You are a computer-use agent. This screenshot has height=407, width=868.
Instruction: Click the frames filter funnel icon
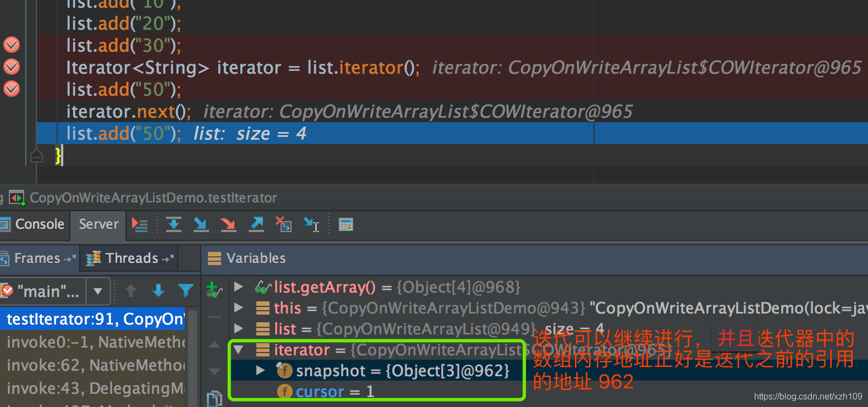[186, 290]
